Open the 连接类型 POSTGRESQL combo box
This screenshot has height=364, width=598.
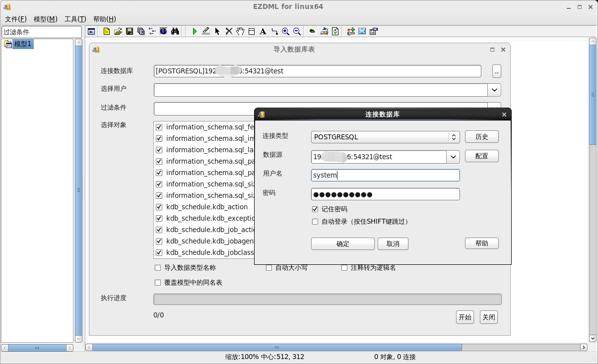point(386,137)
